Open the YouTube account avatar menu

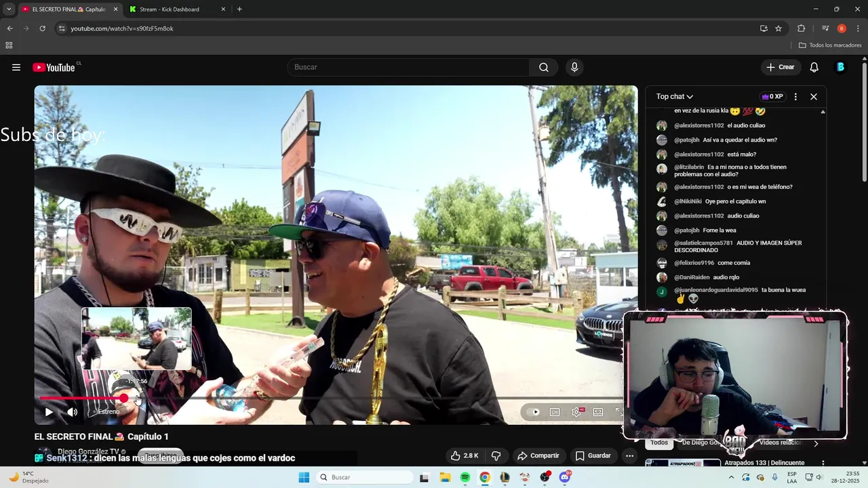[x=840, y=67]
